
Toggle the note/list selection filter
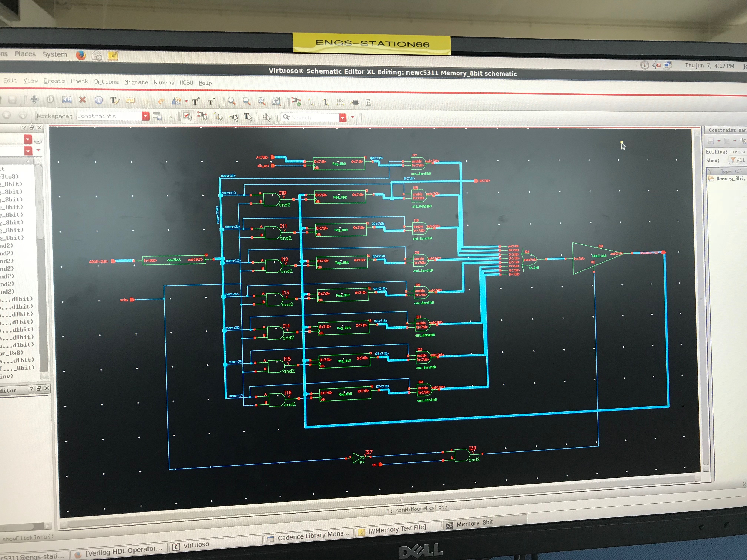pyautogui.click(x=266, y=117)
